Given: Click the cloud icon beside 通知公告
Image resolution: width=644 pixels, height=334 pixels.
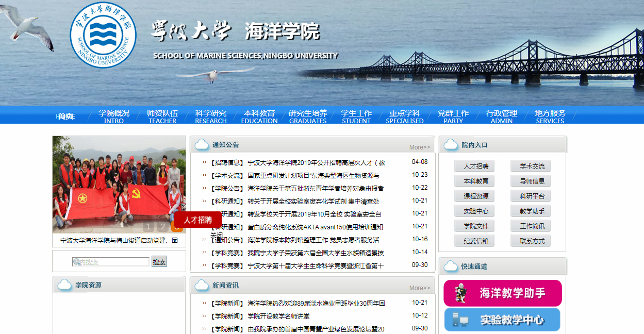Looking at the screenshot, I should [x=202, y=145].
